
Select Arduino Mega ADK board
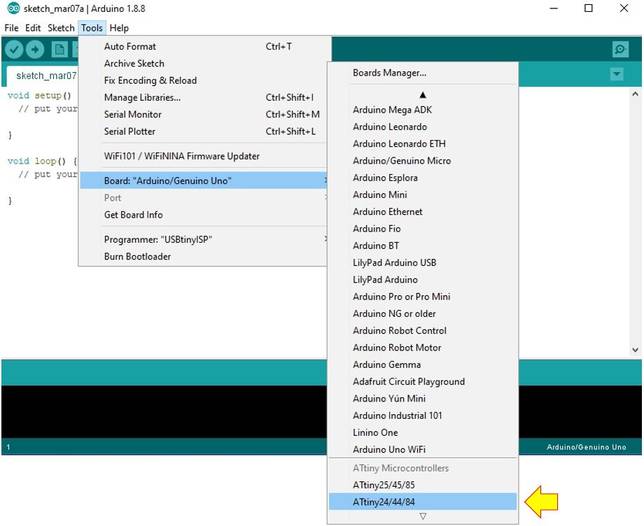[x=423, y=110]
